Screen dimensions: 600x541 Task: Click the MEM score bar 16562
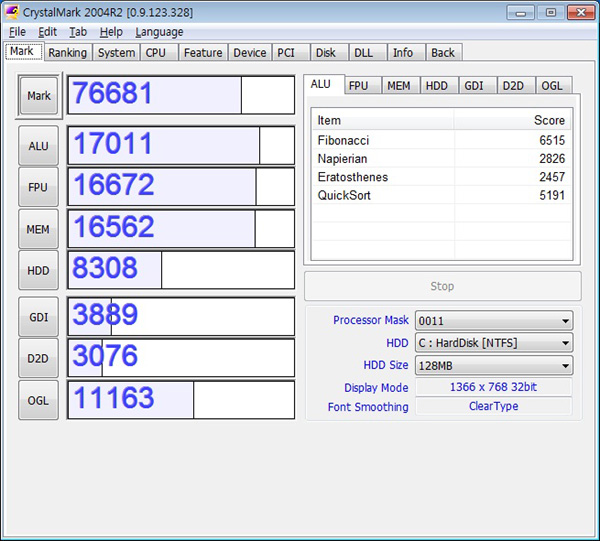point(181,229)
